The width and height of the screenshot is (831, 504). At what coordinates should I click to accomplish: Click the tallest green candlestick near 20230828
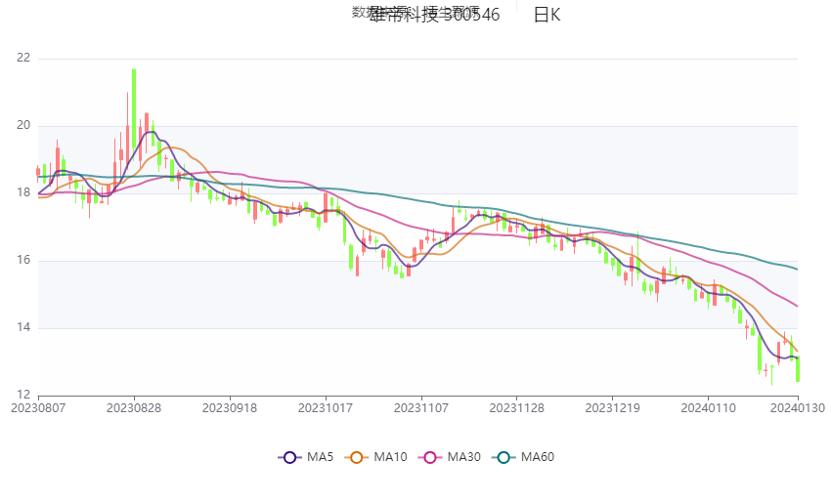pyautogui.click(x=134, y=107)
